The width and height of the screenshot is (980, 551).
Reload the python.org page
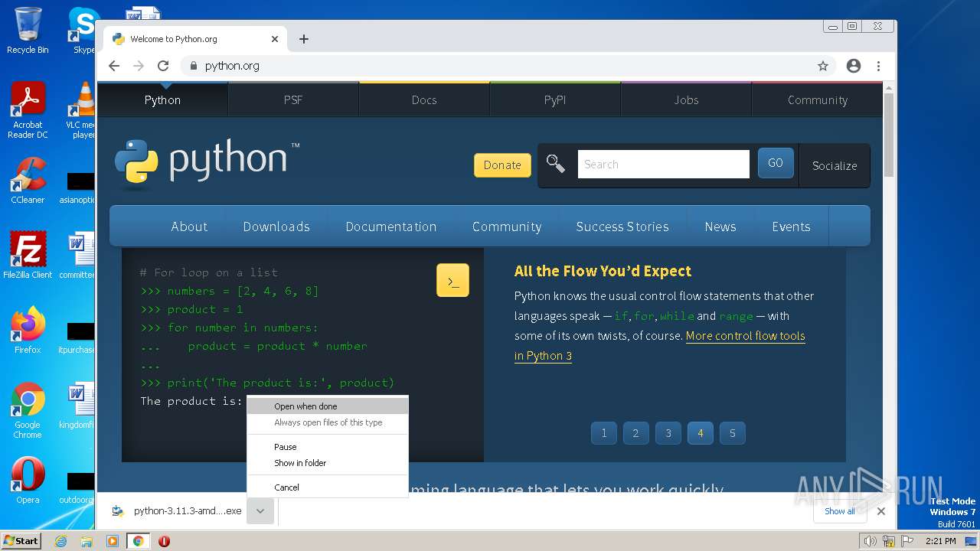click(163, 66)
